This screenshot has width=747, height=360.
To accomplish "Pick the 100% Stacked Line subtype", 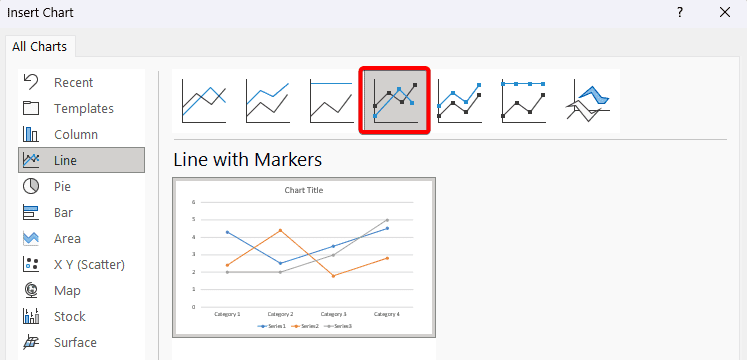I will [x=331, y=101].
